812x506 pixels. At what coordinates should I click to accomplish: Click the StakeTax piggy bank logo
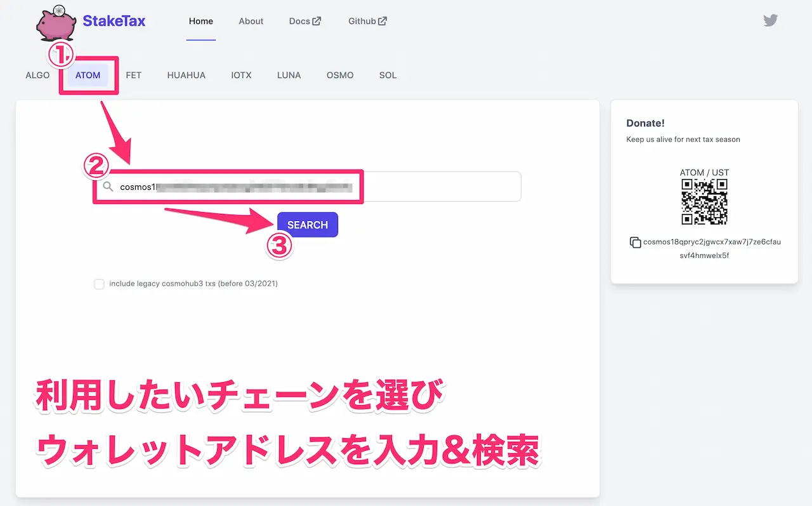57,22
